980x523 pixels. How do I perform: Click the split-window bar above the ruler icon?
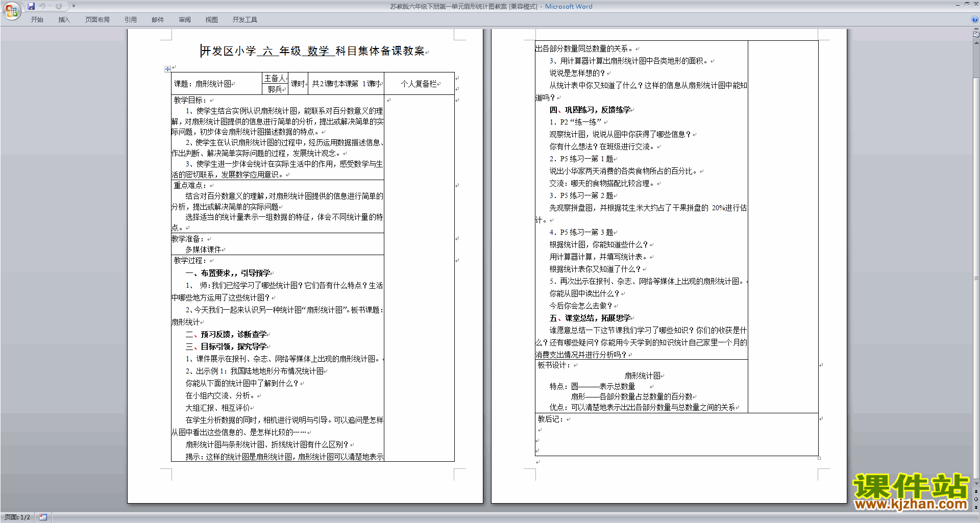(x=976, y=29)
